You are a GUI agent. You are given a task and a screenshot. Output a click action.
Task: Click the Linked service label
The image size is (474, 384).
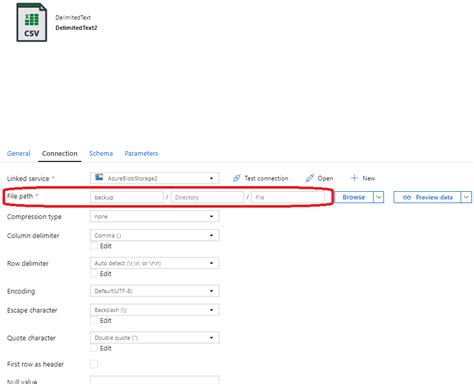point(28,179)
